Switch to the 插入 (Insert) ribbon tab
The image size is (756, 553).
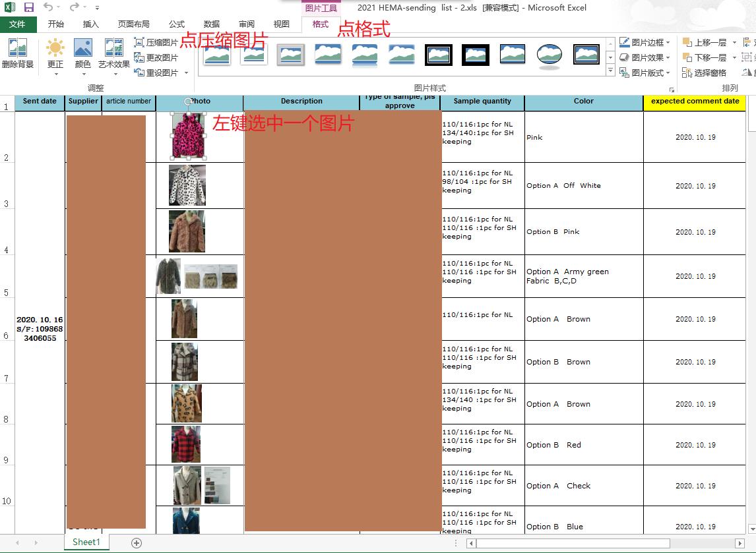(x=91, y=24)
